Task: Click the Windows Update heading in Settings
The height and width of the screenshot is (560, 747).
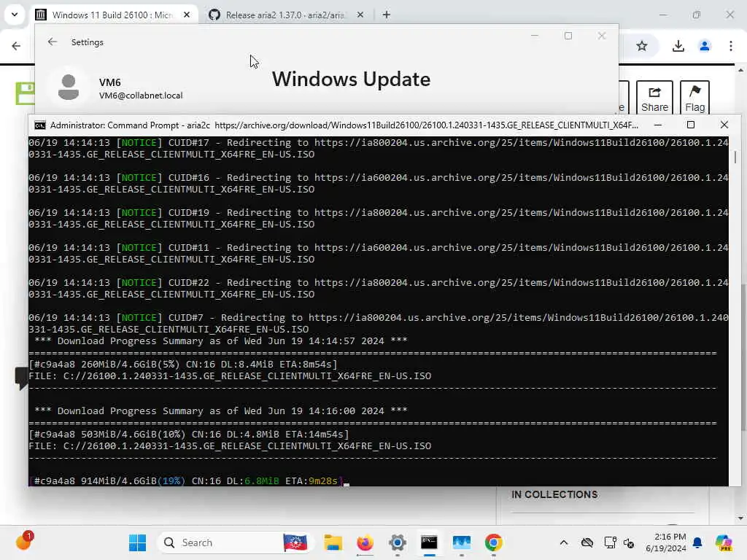Action: coord(351,79)
